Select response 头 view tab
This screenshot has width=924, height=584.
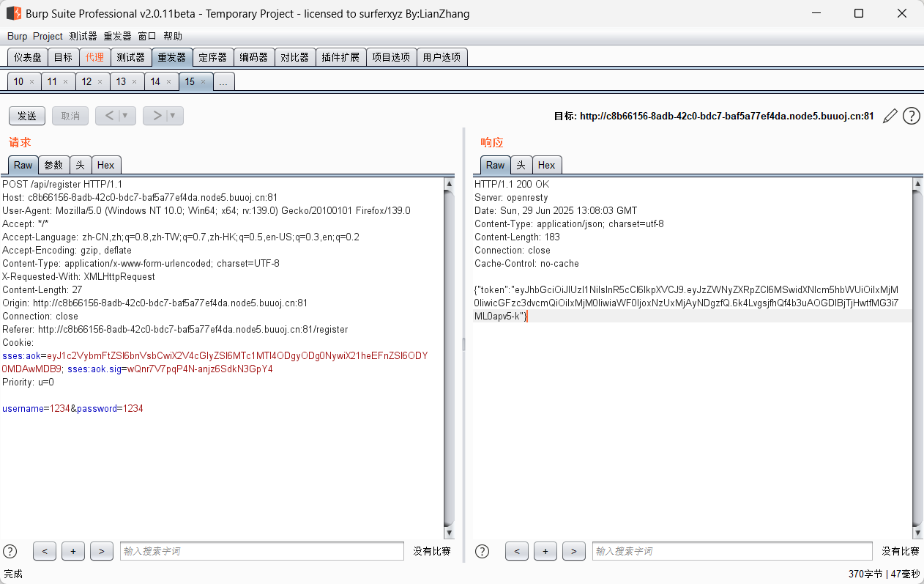(x=521, y=165)
